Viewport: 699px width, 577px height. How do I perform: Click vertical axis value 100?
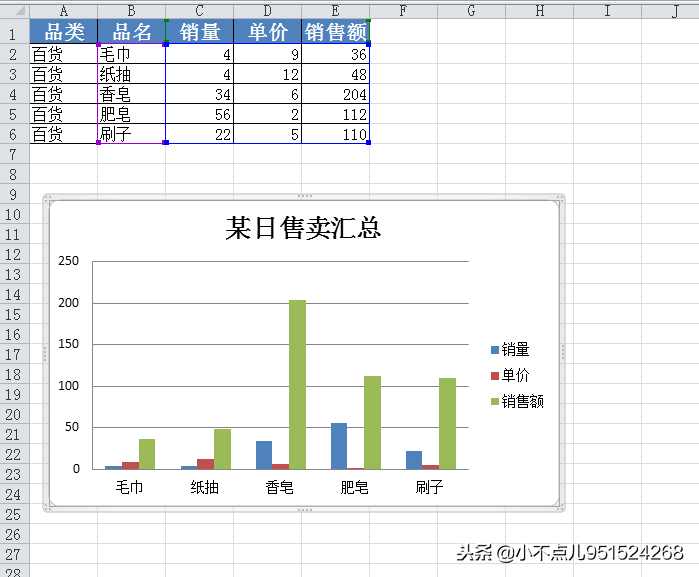point(68,386)
